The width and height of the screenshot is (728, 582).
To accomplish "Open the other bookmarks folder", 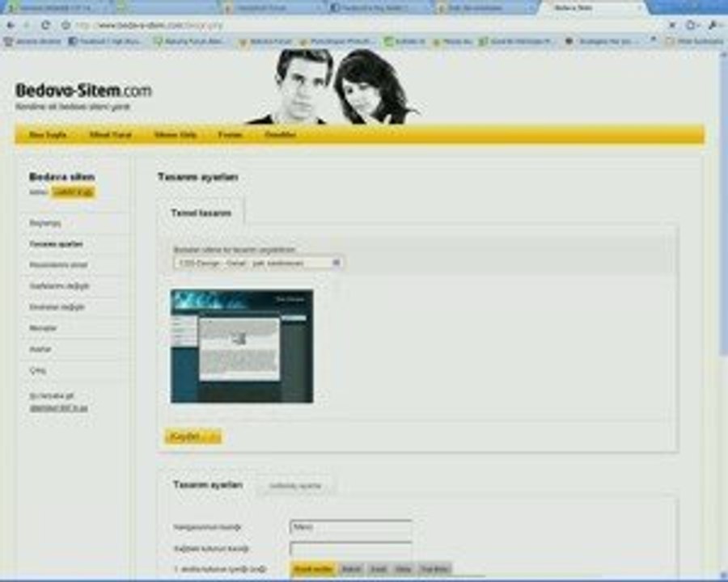I will [x=695, y=41].
